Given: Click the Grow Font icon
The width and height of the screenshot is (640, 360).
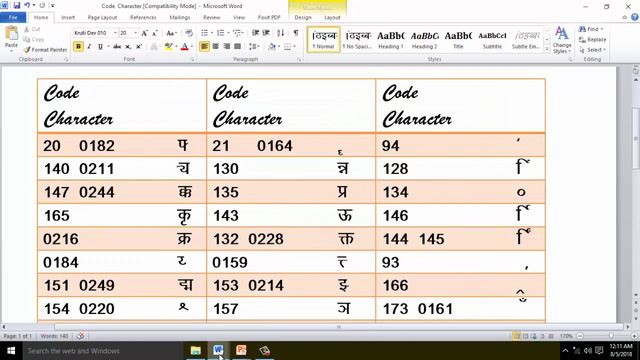Looking at the screenshot, I should [144, 33].
